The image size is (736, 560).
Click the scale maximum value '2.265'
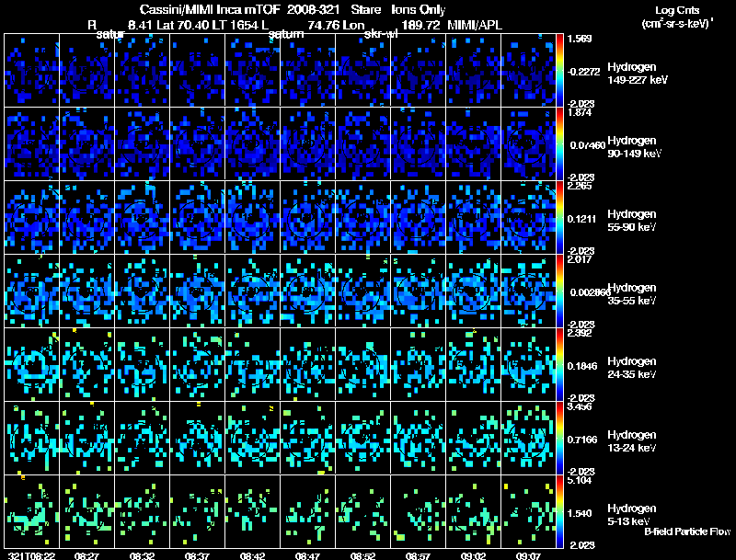click(x=580, y=186)
